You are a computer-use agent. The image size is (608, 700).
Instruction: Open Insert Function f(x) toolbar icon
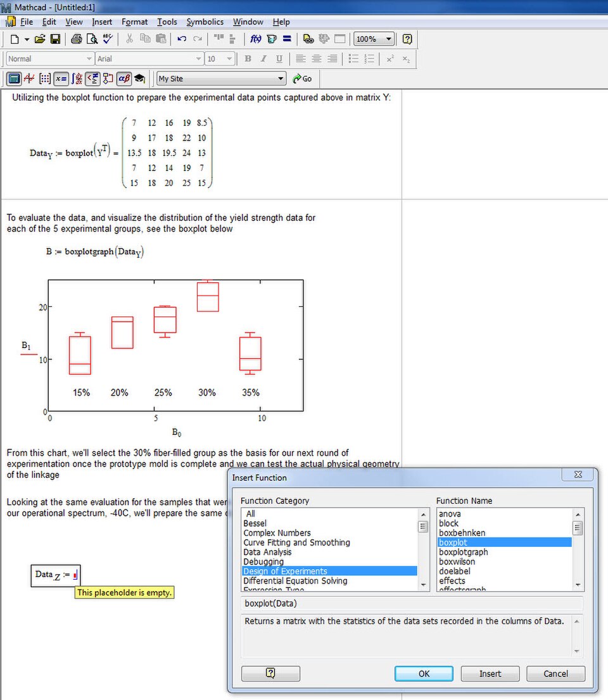pyautogui.click(x=255, y=39)
